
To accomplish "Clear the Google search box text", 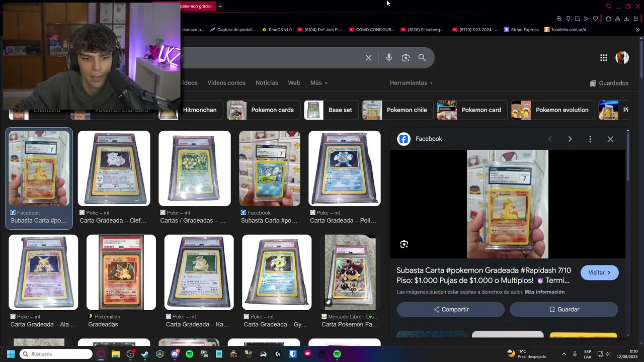I will (368, 58).
